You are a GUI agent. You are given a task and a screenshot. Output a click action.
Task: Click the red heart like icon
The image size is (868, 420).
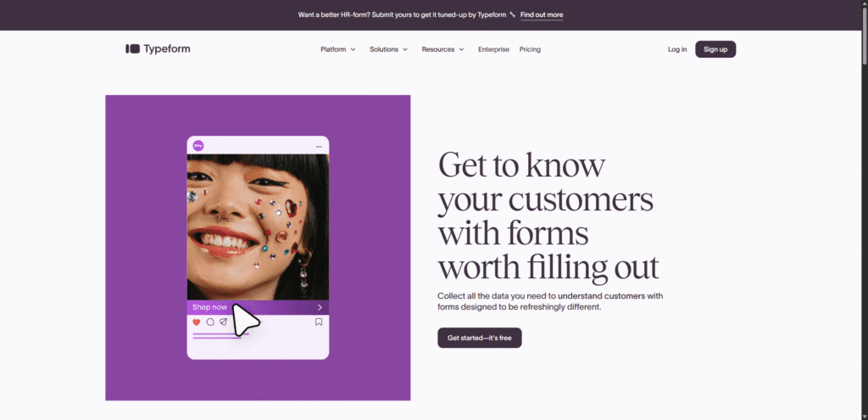(x=197, y=322)
